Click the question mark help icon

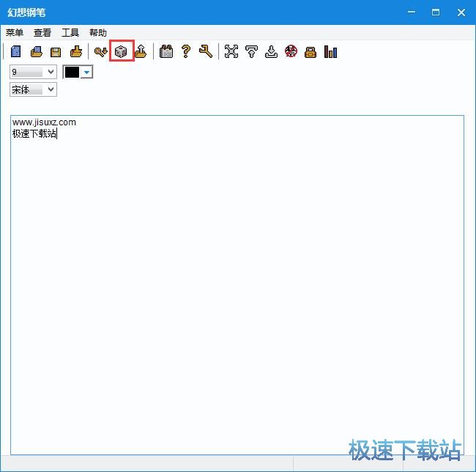pos(186,51)
